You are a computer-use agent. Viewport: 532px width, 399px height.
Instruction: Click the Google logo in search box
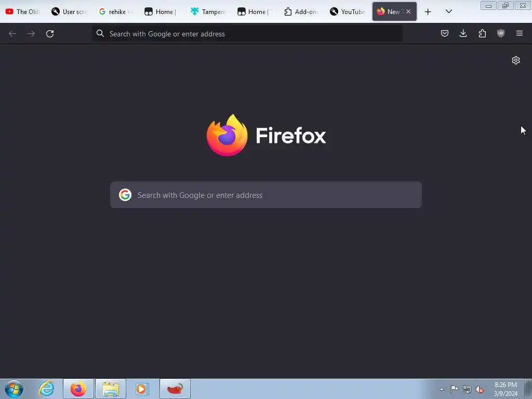[x=125, y=195]
